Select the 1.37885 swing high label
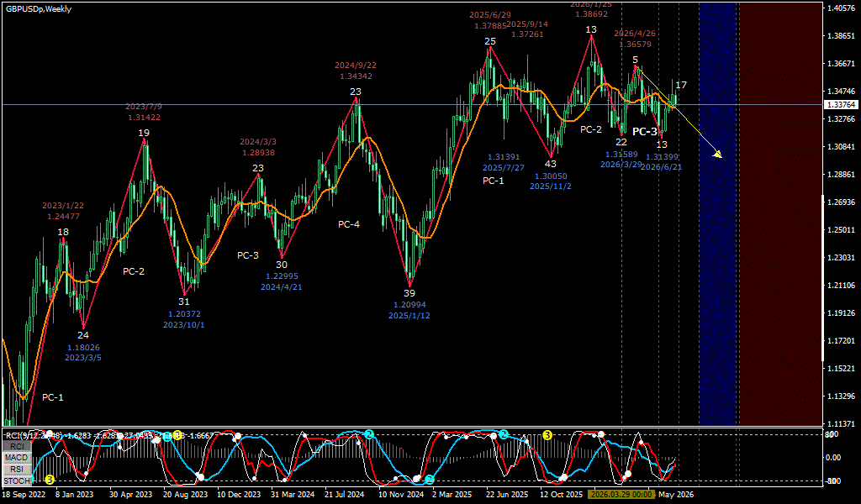861x504 pixels. point(490,25)
